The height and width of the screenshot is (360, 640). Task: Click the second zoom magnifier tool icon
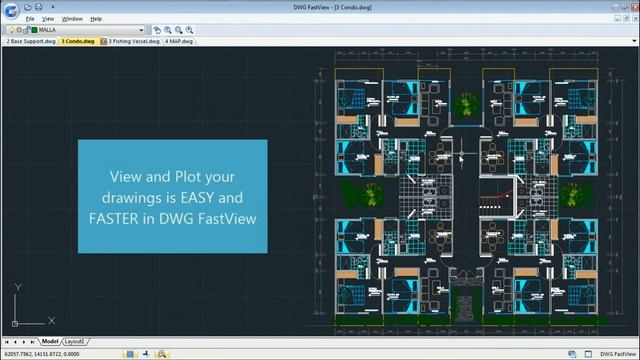point(178,30)
